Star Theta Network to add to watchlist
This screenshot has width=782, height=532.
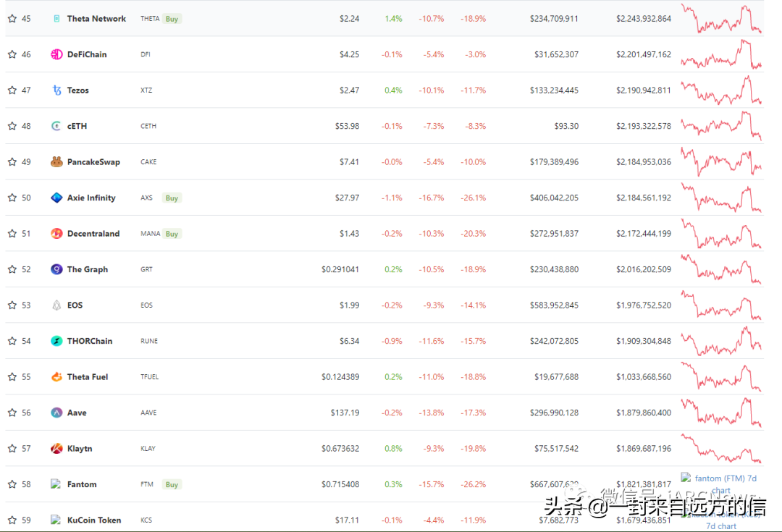point(11,18)
